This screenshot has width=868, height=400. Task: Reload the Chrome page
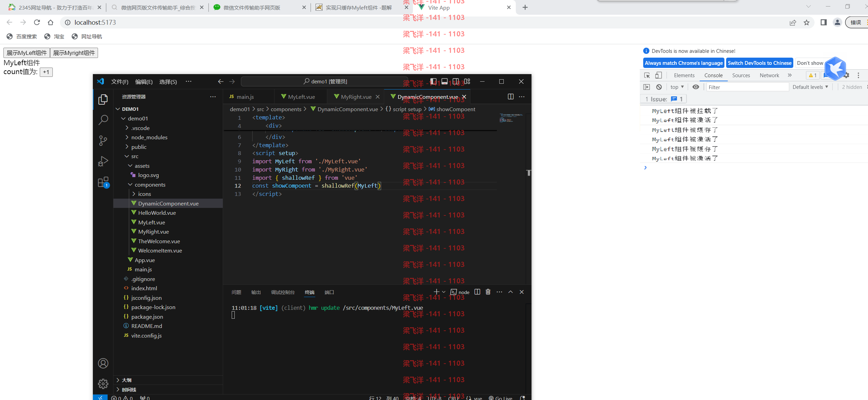click(x=37, y=22)
